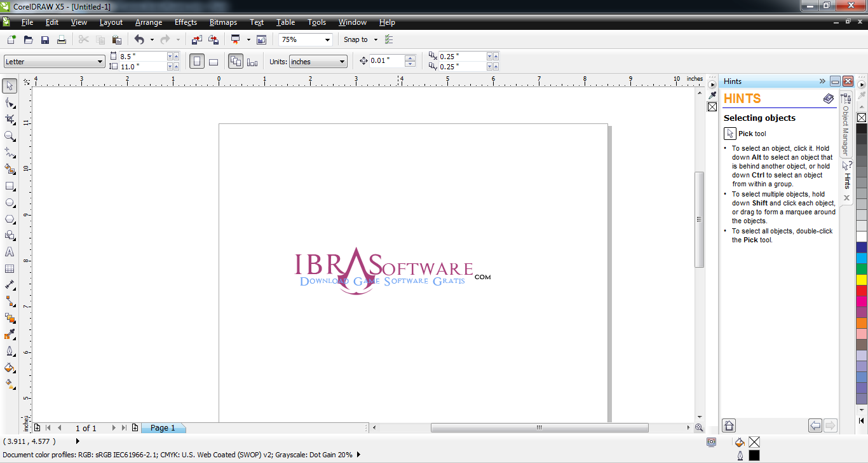Open the File menu
The image size is (868, 463).
[27, 22]
